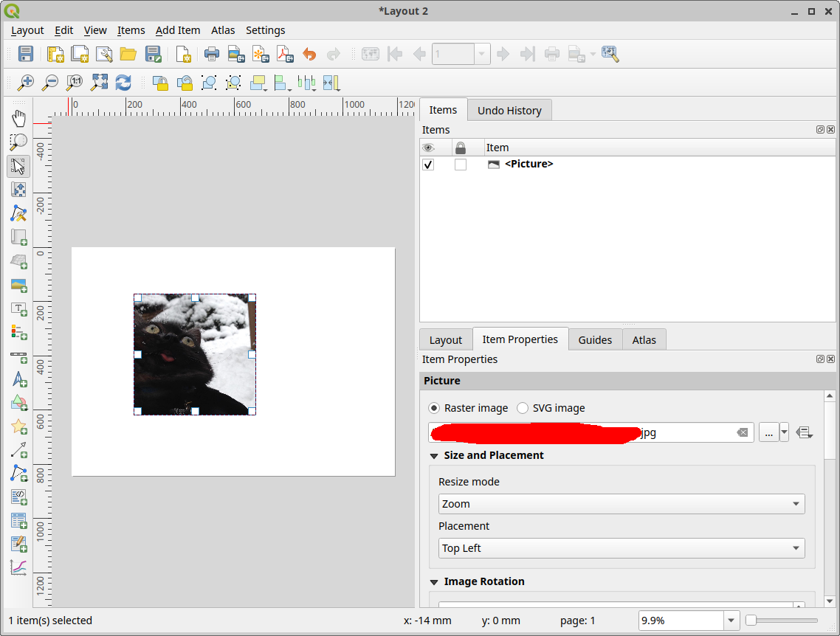Add a Legend to the layout
840x636 pixels.
[18, 333]
